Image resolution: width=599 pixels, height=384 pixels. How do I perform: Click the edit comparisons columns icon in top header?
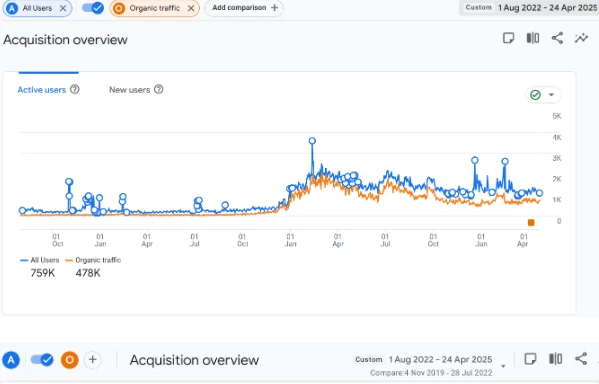click(x=533, y=38)
